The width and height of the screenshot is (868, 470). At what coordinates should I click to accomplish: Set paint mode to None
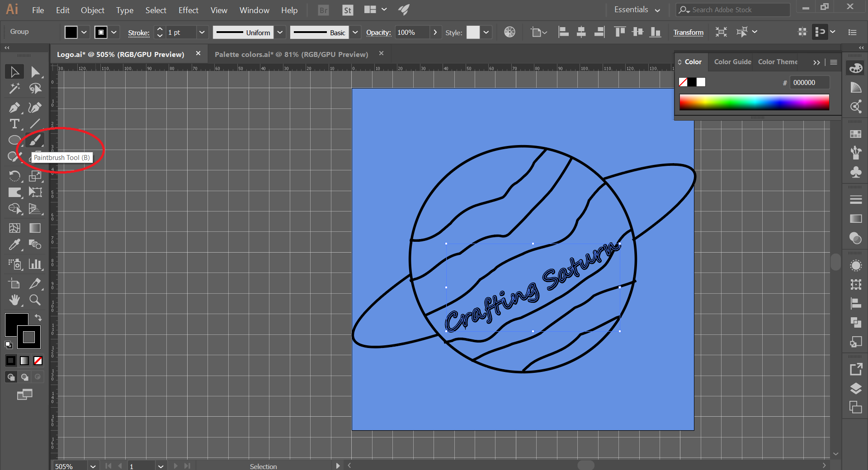pyautogui.click(x=38, y=361)
